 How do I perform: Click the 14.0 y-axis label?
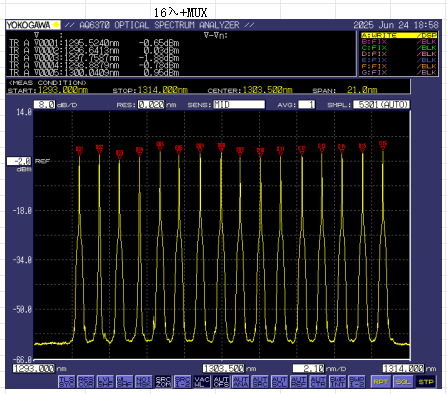(24, 112)
